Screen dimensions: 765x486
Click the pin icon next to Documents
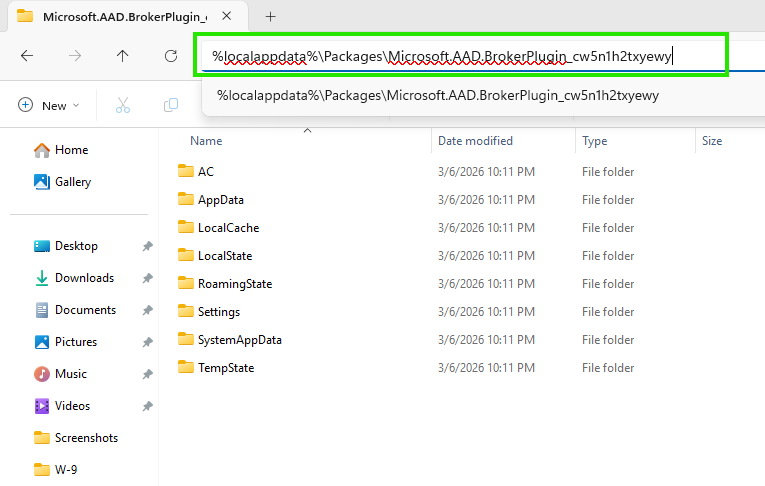(147, 310)
